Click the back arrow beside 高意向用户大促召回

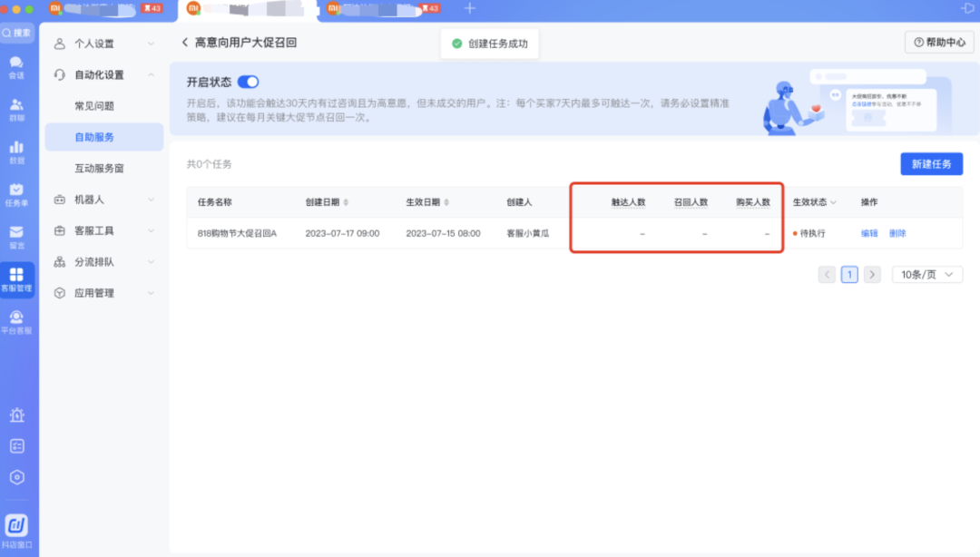[185, 43]
